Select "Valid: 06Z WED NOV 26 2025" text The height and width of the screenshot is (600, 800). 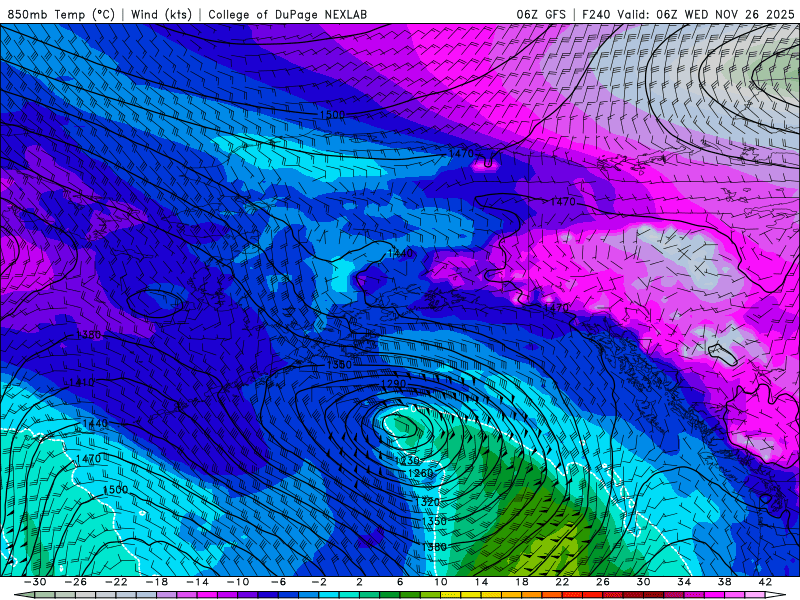click(706, 15)
